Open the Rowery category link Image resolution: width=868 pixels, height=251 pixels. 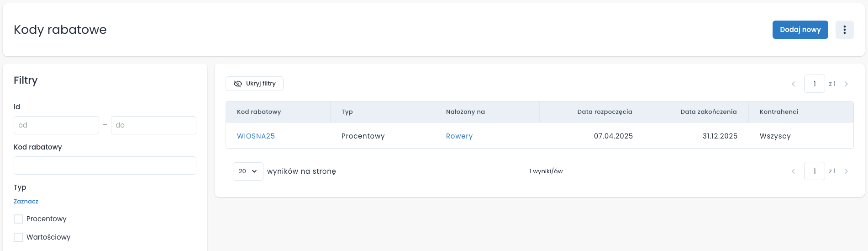pyautogui.click(x=459, y=136)
